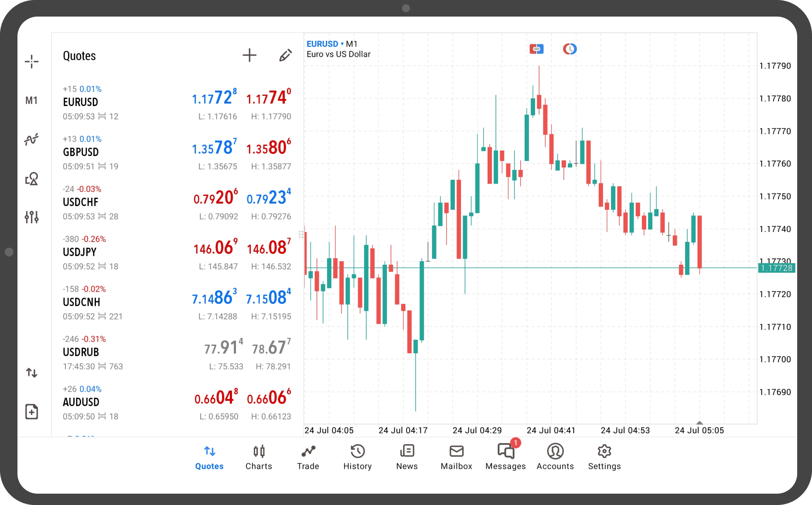The image size is (812, 505).
Task: Select the EURUSD quote row
Action: [177, 102]
